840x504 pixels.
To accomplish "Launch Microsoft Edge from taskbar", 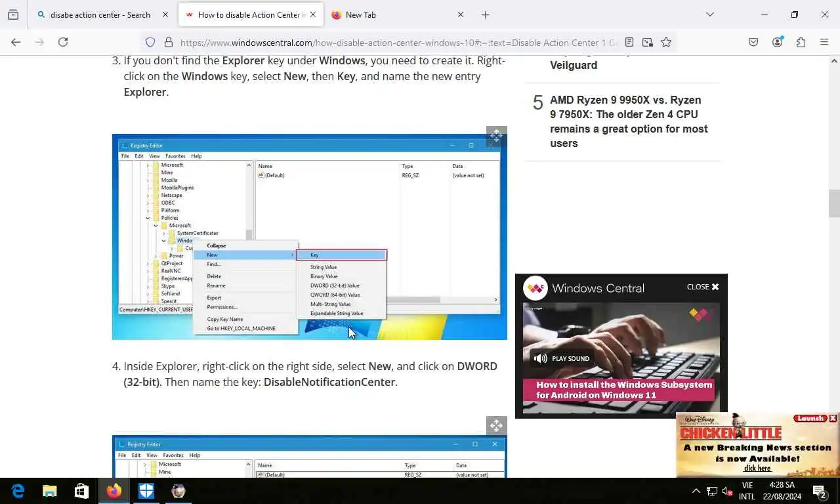I will coord(18,491).
